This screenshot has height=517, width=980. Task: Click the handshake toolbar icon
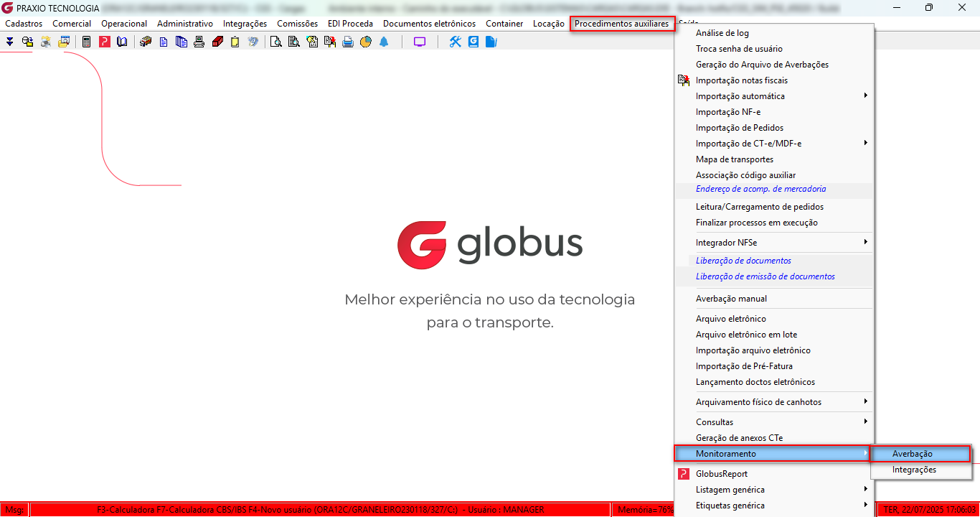253,42
